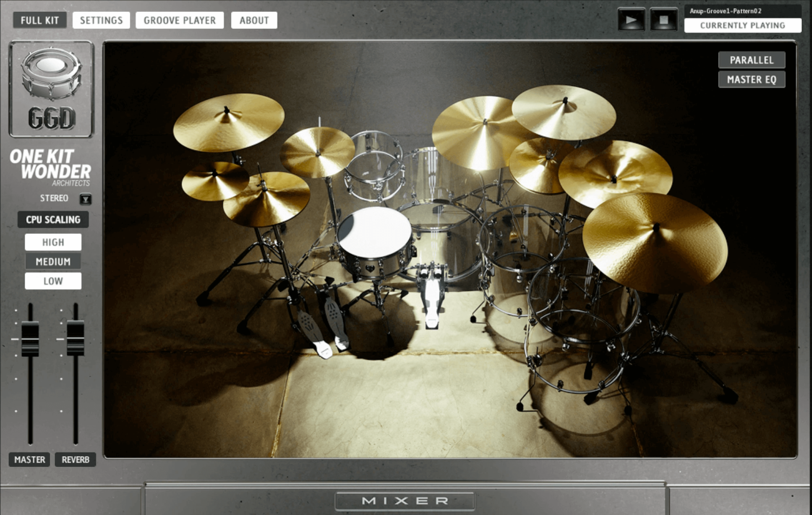
Task: Hit the top-left crash cymbal
Action: click(228, 122)
